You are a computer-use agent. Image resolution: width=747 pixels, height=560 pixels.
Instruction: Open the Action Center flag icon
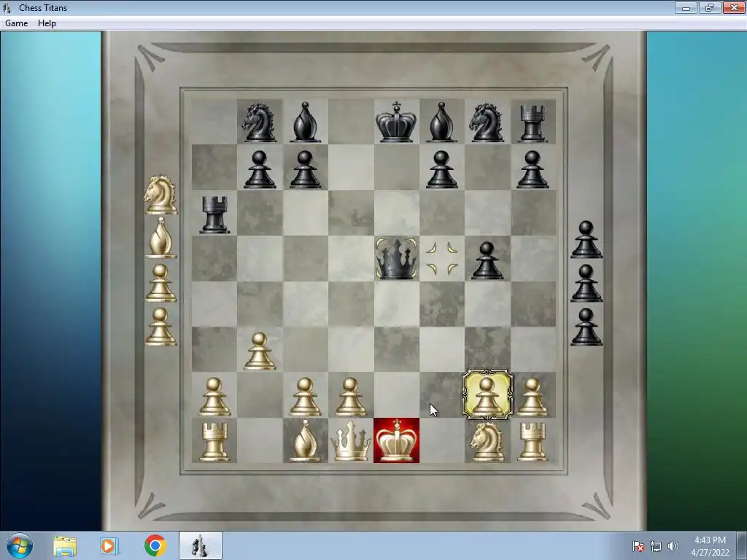point(638,546)
